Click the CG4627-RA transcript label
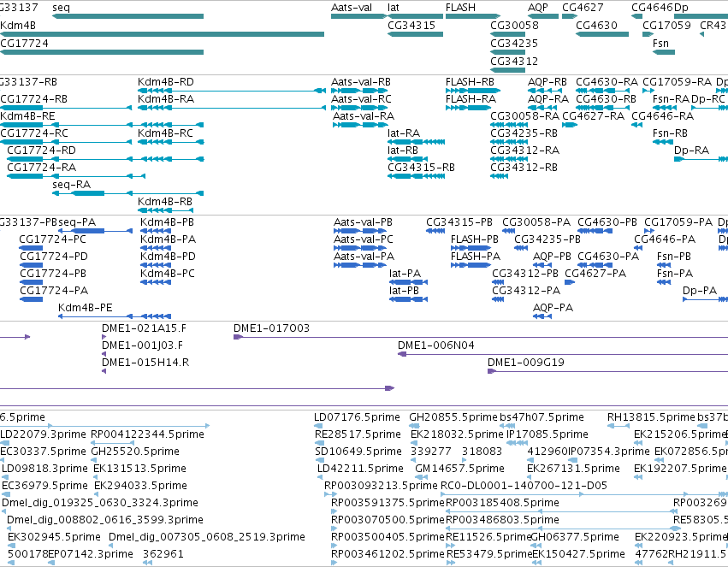This screenshot has height=567, width=728. point(594,116)
